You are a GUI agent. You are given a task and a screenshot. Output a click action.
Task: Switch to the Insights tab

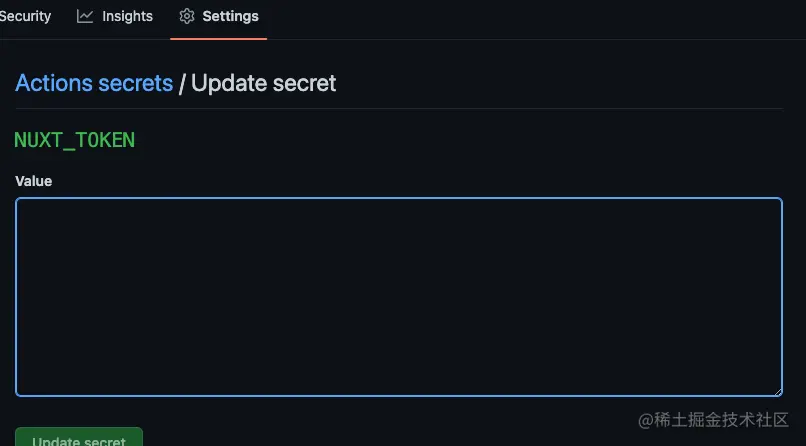pyautogui.click(x=115, y=16)
